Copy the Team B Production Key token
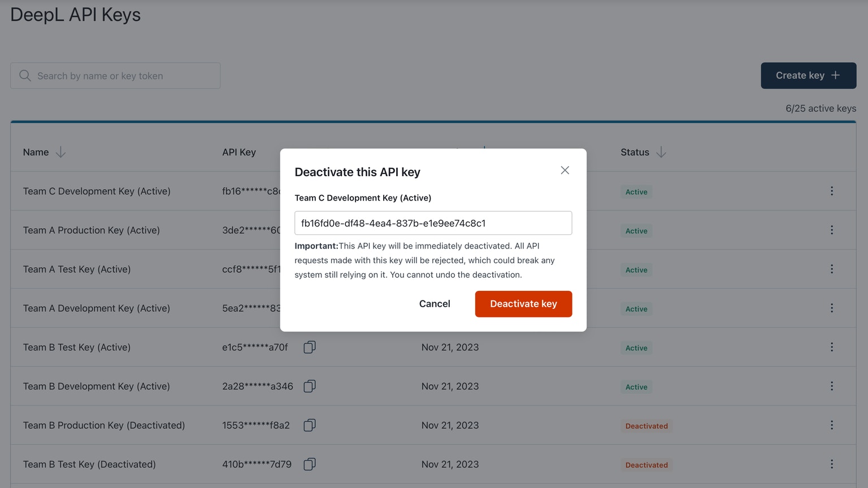This screenshot has height=488, width=868. (310, 425)
